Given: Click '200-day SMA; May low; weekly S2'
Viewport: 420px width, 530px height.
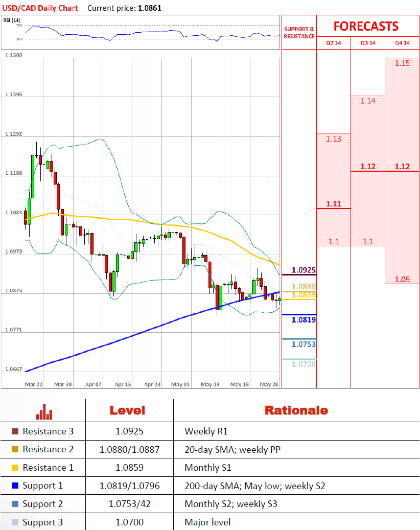Looking at the screenshot, I should (255, 486).
